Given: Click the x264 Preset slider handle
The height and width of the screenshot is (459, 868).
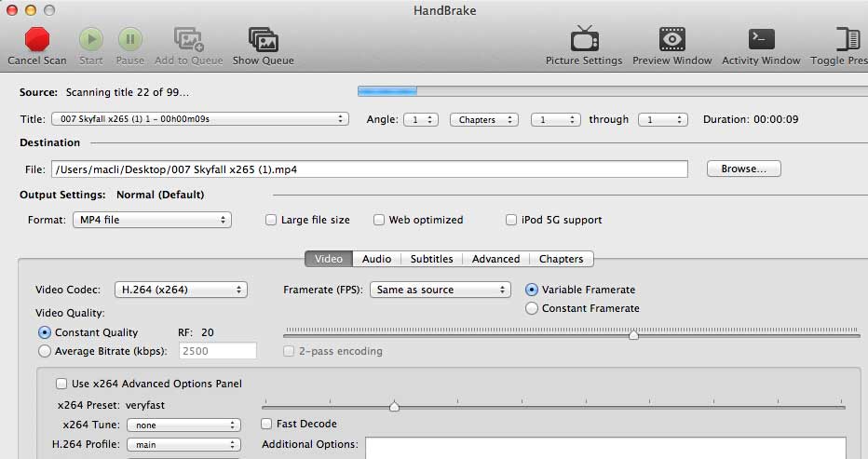Looking at the screenshot, I should tap(394, 407).
